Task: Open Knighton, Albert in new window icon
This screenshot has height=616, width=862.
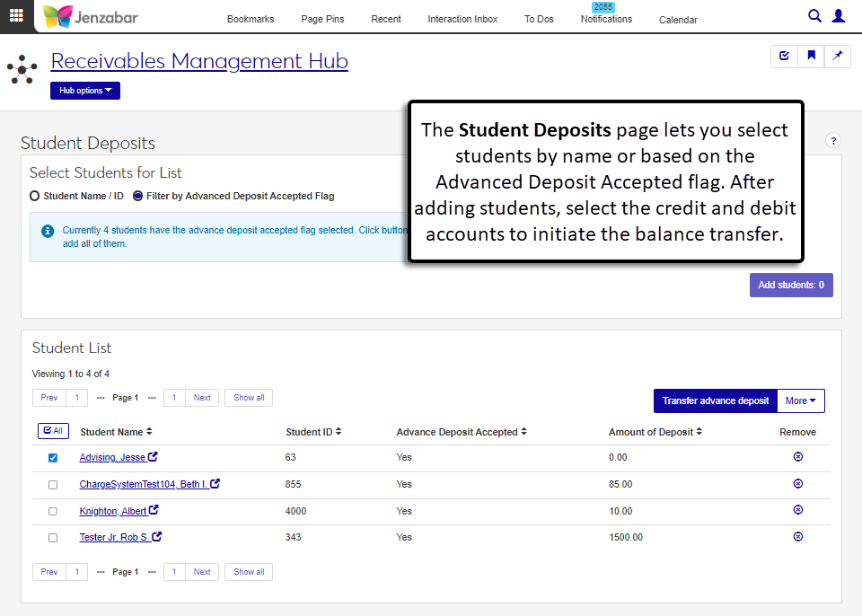Action: (x=154, y=510)
